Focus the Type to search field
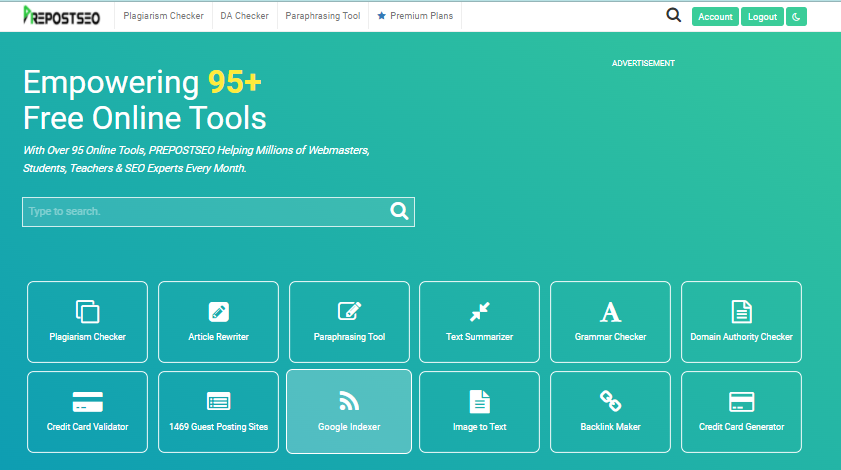 pyautogui.click(x=218, y=212)
